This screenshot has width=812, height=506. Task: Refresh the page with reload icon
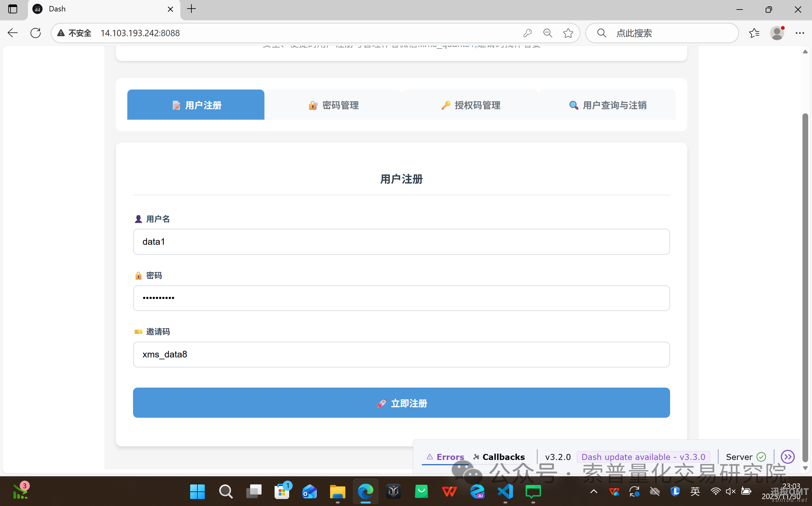[36, 33]
